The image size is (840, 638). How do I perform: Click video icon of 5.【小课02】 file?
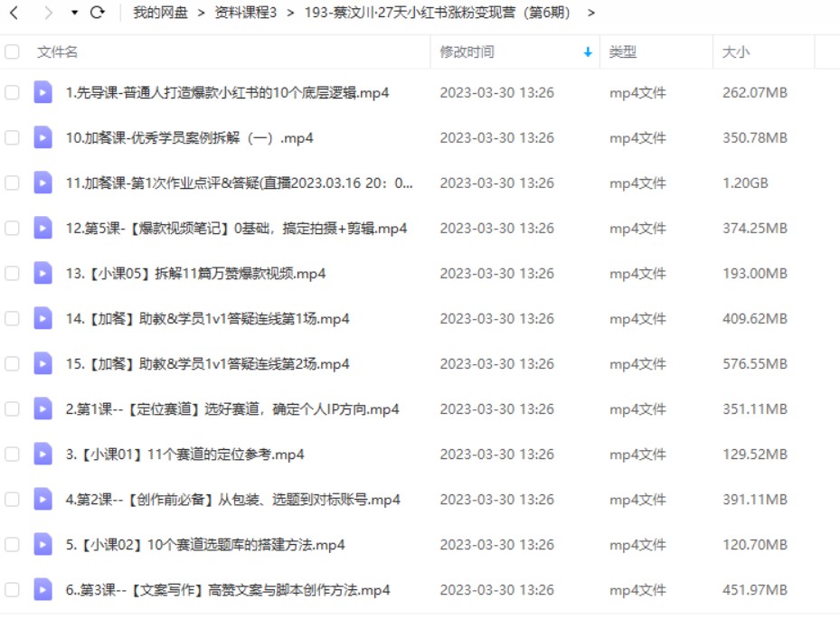(42, 544)
